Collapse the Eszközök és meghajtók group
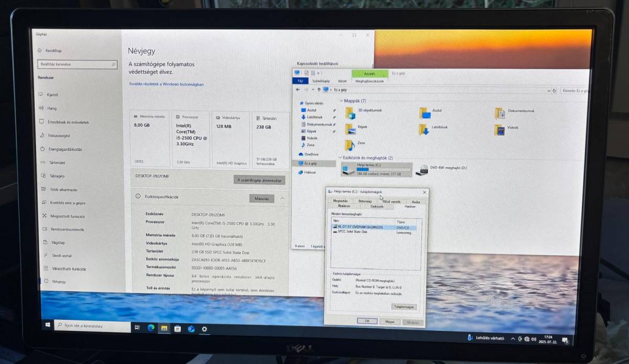Screen dimensions: 629x364 (x=340, y=158)
